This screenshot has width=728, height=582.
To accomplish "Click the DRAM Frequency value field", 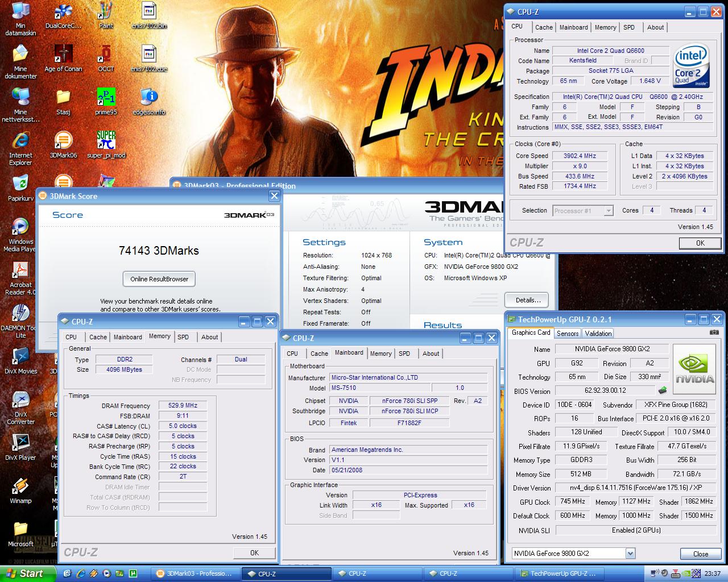I will coord(183,406).
